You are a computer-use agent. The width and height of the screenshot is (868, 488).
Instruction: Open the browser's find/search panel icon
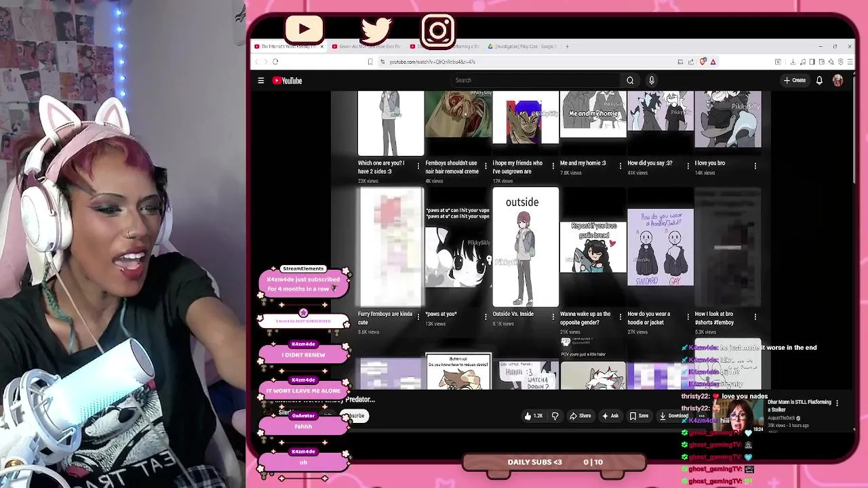click(778, 62)
